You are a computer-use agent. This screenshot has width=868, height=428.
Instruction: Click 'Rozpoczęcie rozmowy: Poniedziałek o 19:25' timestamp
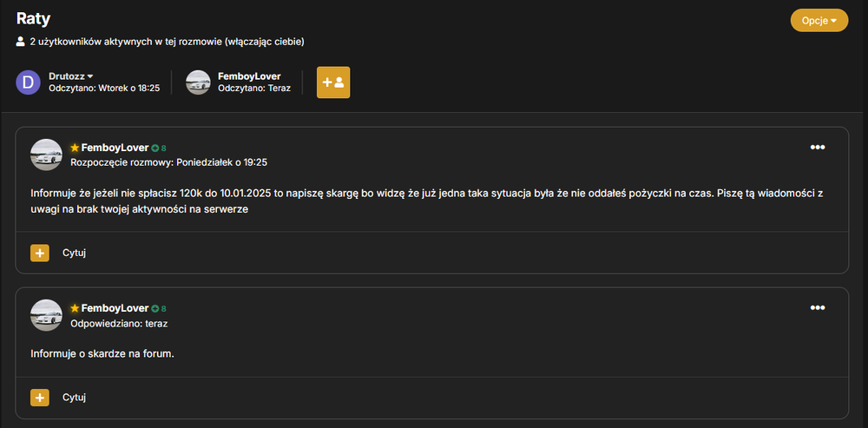pyautogui.click(x=169, y=163)
